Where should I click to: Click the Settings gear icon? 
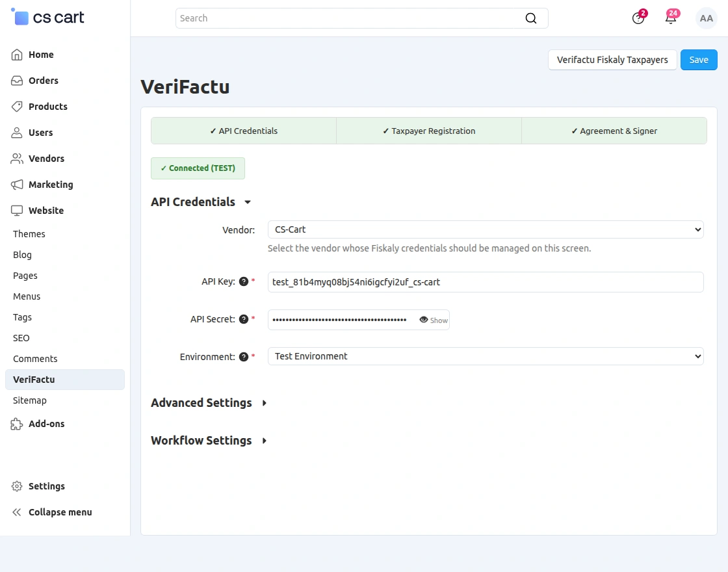click(17, 486)
